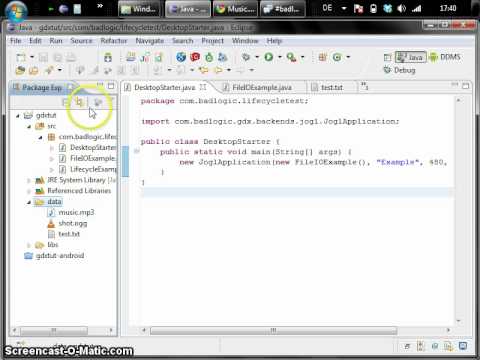
Task: Maximize the Package Explorer view
Action: pos(111,86)
